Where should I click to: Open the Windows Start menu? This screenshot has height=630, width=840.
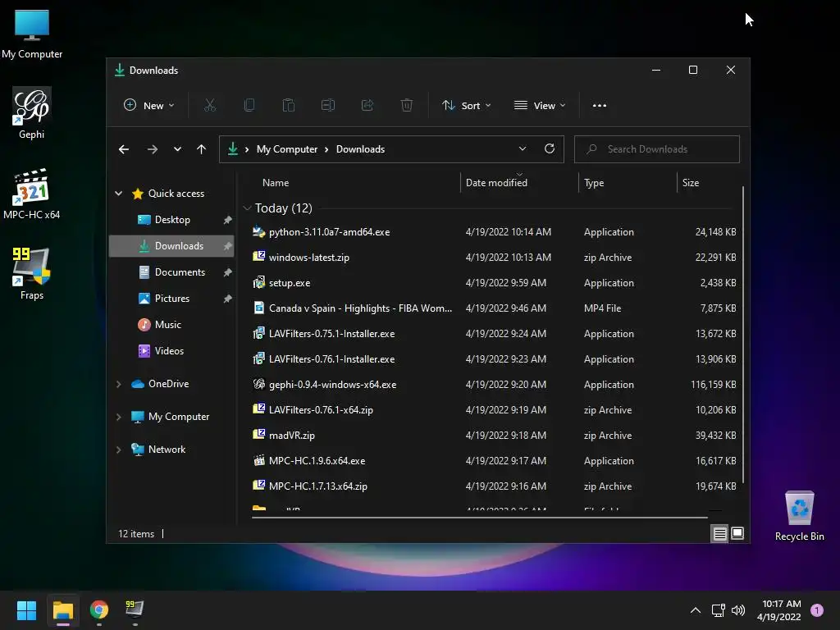(x=26, y=610)
